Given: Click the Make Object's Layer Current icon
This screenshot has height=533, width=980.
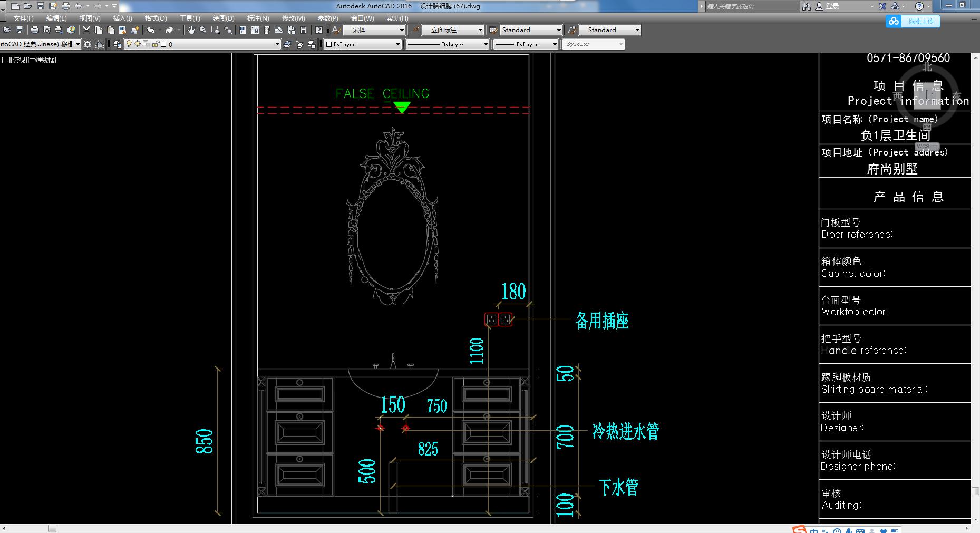Looking at the screenshot, I should pyautogui.click(x=287, y=44).
